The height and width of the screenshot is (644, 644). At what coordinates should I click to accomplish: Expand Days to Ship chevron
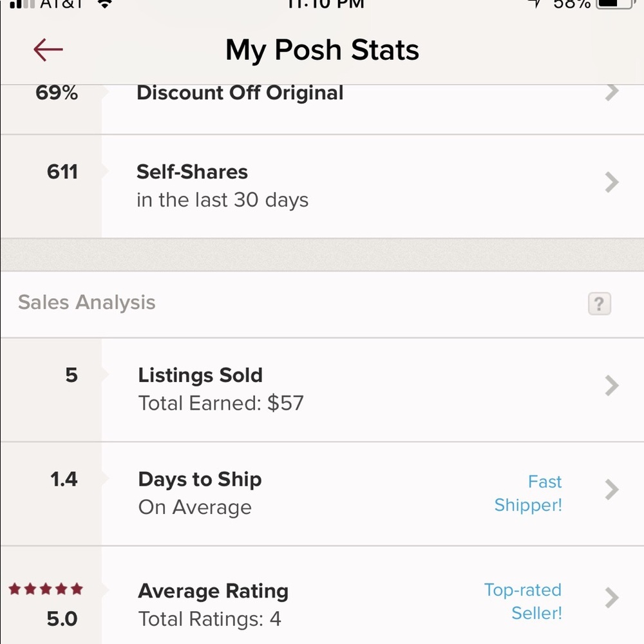(x=611, y=490)
